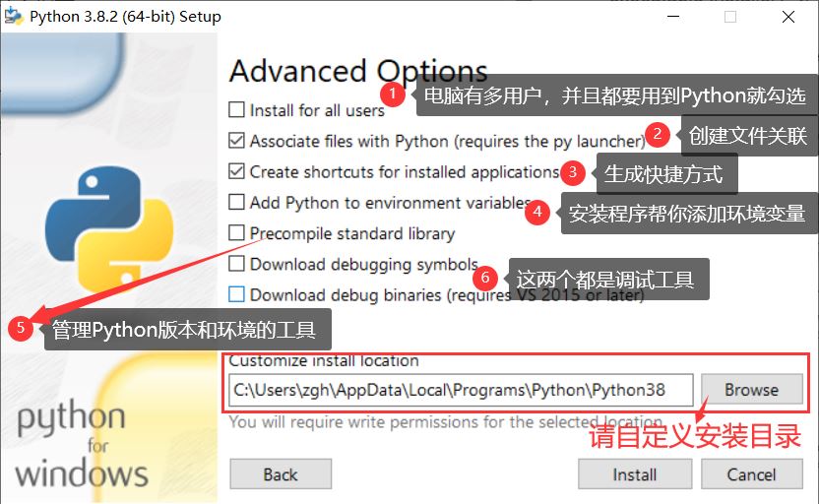
Task: Cancel the Python setup
Action: 752,474
